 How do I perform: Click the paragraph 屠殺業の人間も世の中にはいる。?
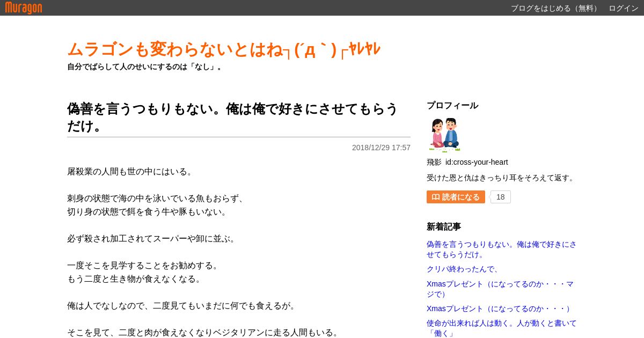(x=131, y=171)
